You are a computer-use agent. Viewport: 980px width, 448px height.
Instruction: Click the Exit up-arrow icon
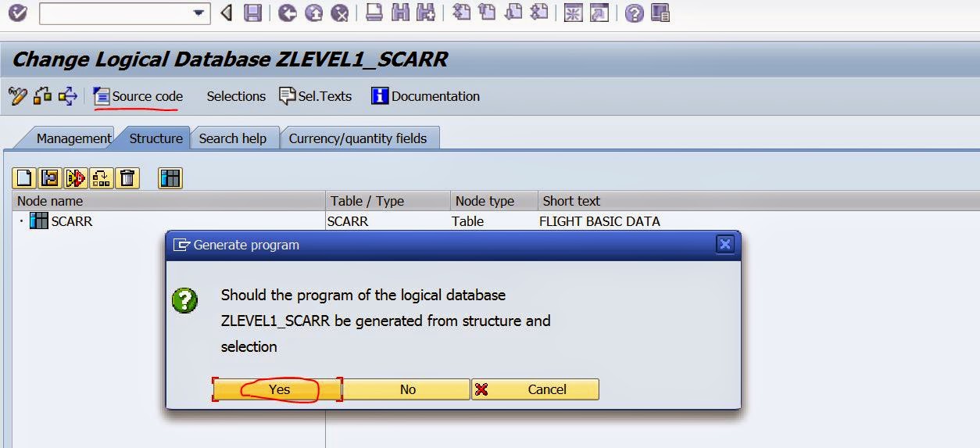click(313, 13)
